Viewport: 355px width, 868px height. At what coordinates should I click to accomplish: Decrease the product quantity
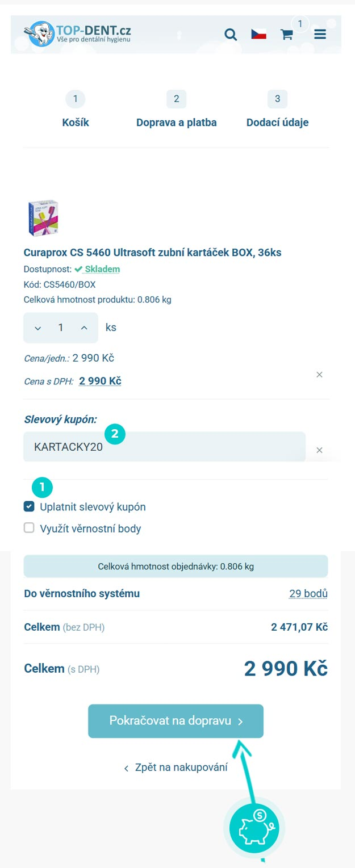click(x=38, y=328)
